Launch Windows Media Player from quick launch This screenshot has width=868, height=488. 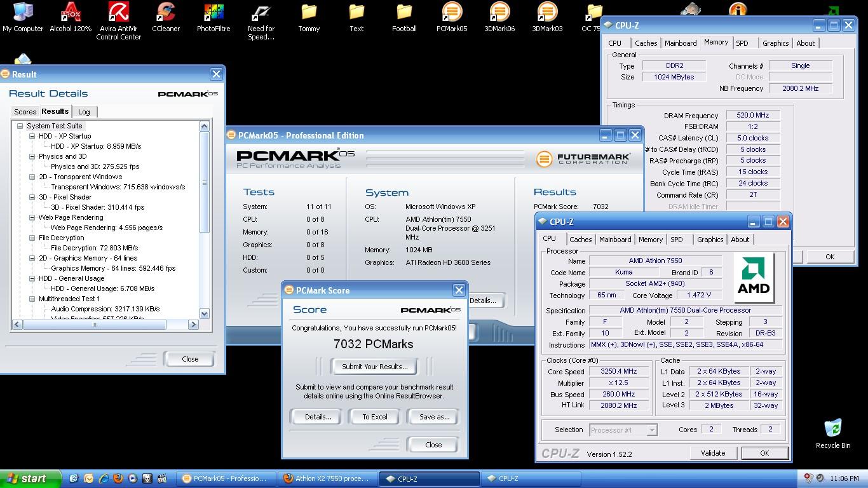click(133, 478)
